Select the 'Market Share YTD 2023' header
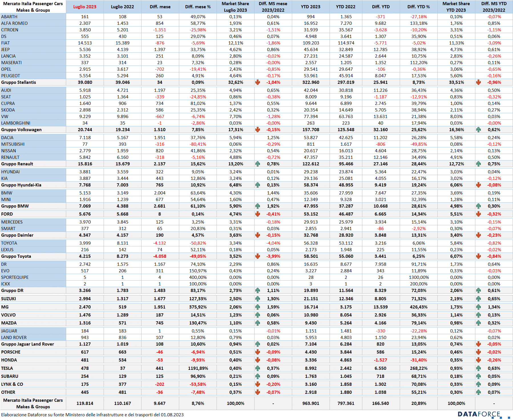The image size is (513, 420). point(456,7)
